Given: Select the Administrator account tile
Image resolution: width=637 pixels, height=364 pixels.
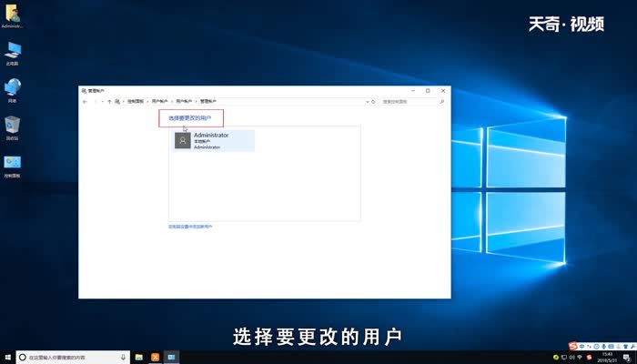Looking at the screenshot, I should [x=214, y=140].
